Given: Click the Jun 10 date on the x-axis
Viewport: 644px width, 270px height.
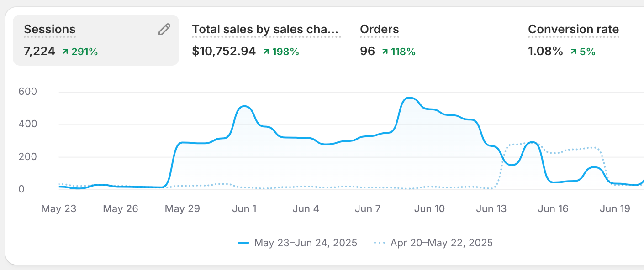Looking at the screenshot, I should point(429,209).
